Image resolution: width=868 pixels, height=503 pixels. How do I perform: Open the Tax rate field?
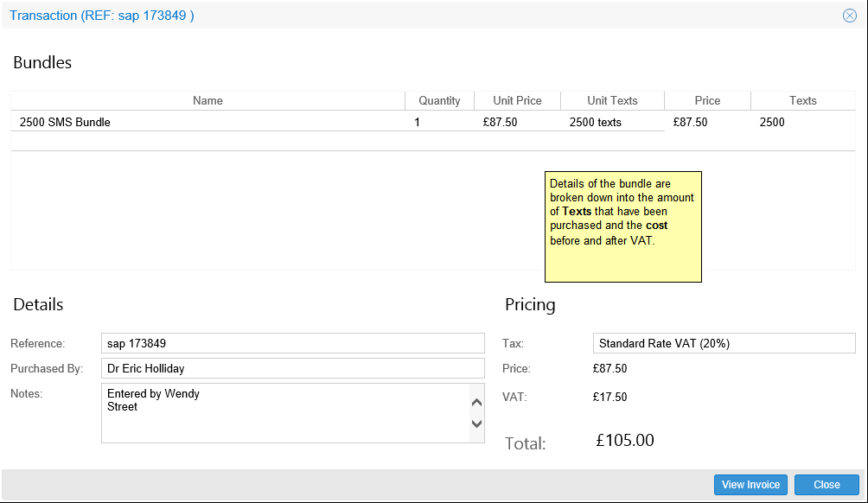point(724,344)
